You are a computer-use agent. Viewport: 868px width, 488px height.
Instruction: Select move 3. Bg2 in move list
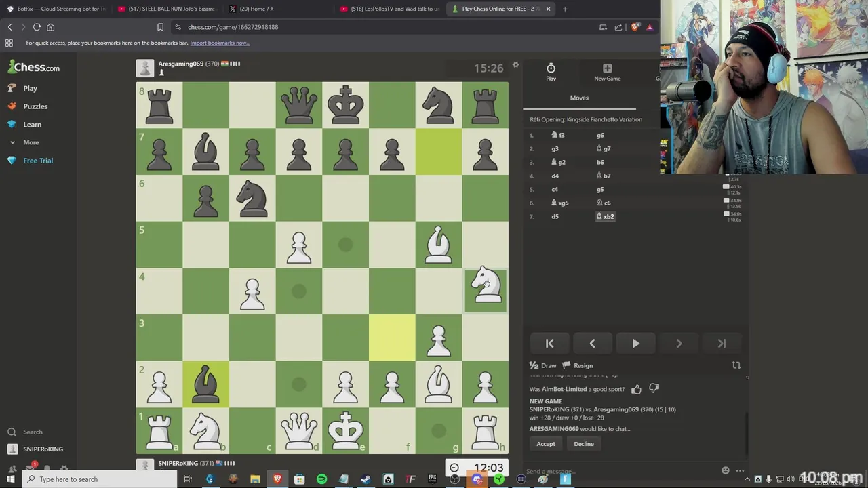click(x=559, y=162)
